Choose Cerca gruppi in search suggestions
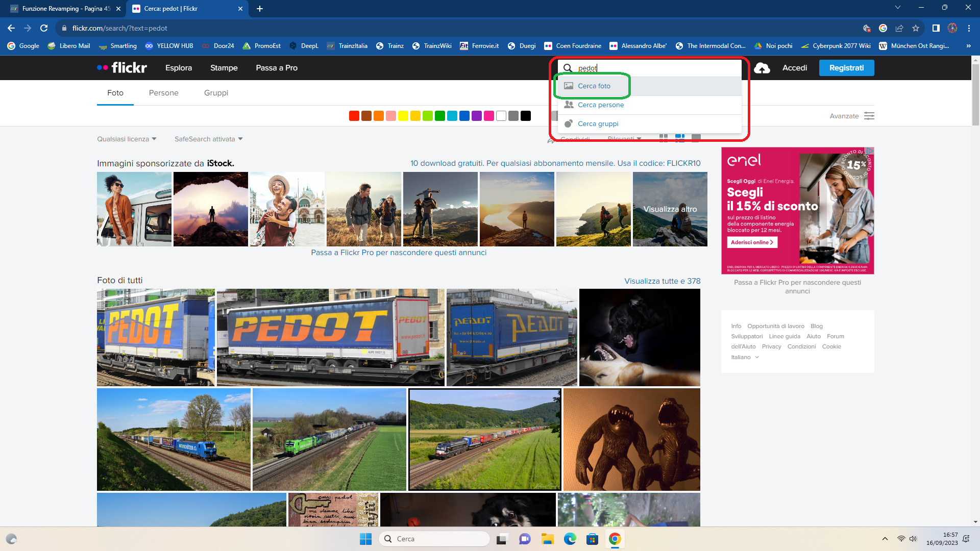Screen dimensions: 980x551 (x=649, y=124)
